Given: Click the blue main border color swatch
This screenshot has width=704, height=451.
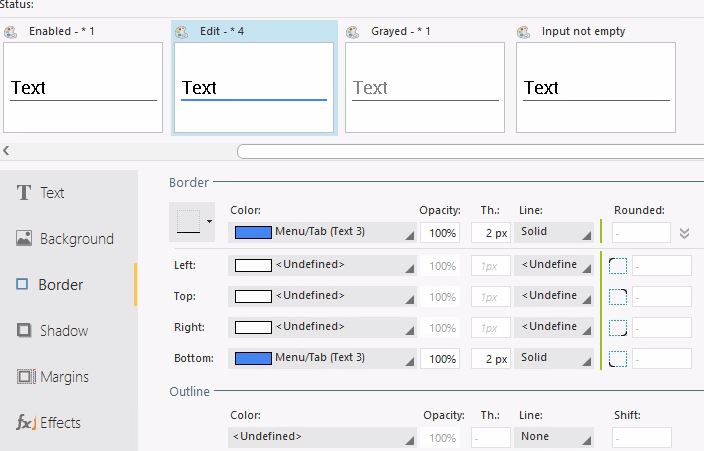Looking at the screenshot, I should pos(253,233).
